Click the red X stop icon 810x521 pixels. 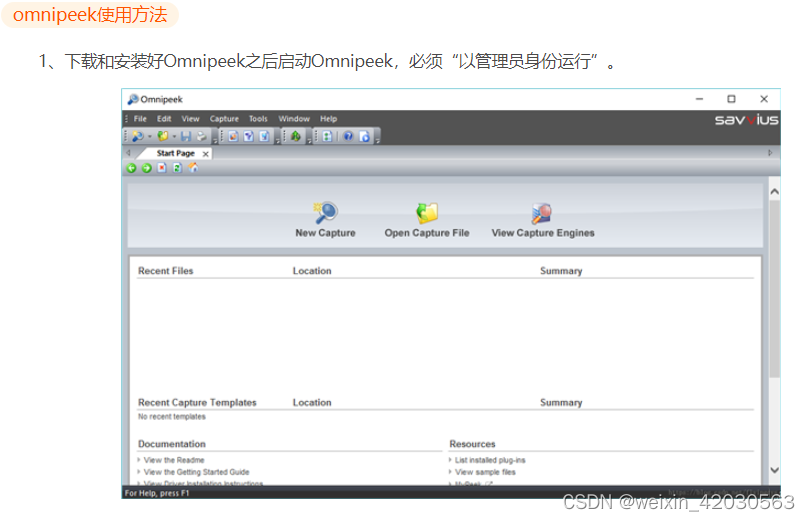(x=162, y=167)
